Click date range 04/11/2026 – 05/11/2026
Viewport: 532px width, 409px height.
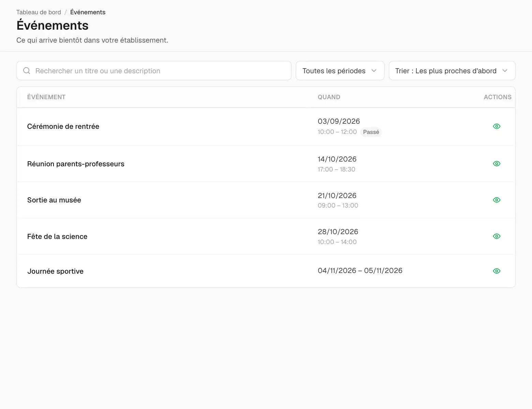point(360,271)
